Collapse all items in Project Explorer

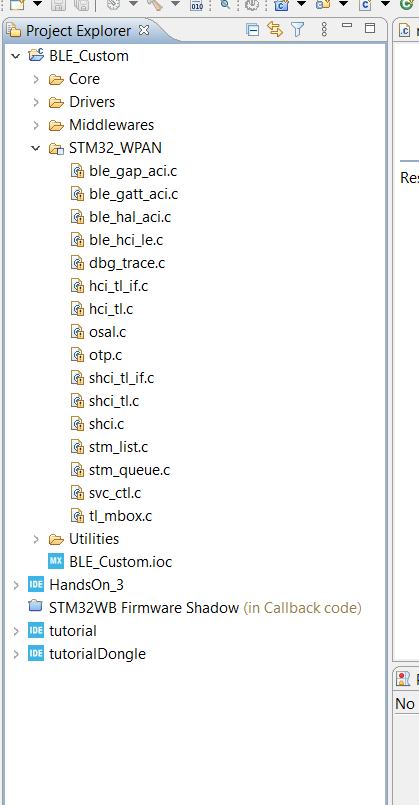pyautogui.click(x=252, y=30)
